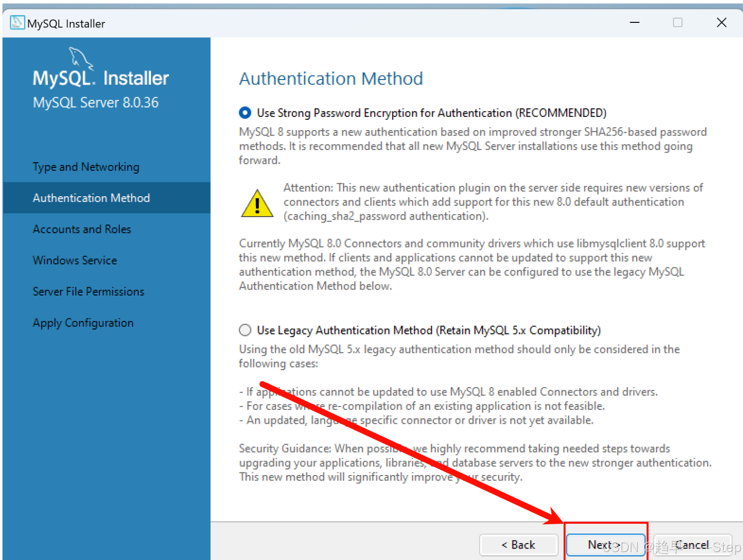Click the MySQL dolphin logo

pyautogui.click(x=82, y=58)
